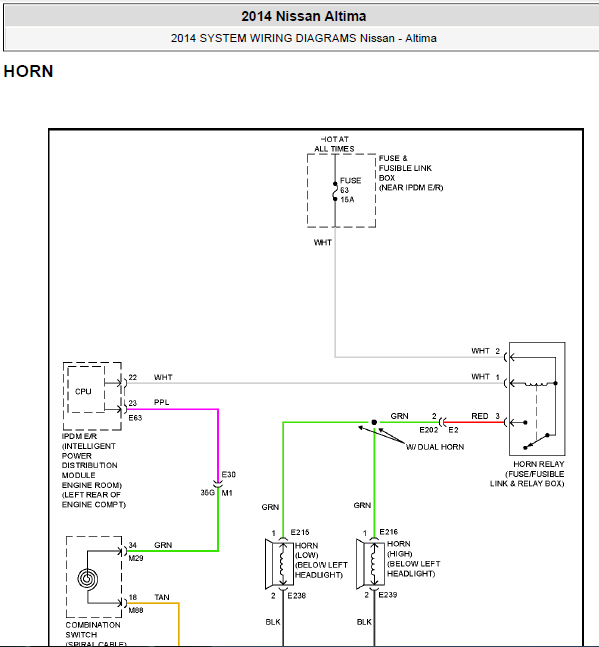Click the "IPDM E/R" module description
This screenshot has width=599, height=647.
pyautogui.click(x=94, y=470)
